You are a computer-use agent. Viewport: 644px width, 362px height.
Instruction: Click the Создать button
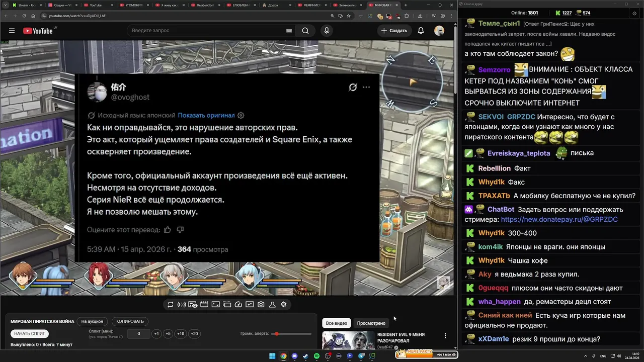pos(393,31)
